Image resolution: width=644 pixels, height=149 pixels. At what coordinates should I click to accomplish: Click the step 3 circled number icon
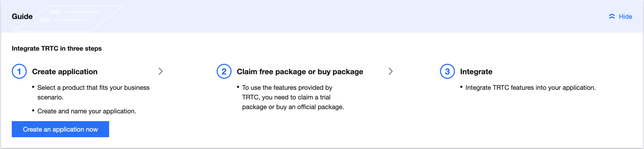coord(447,72)
